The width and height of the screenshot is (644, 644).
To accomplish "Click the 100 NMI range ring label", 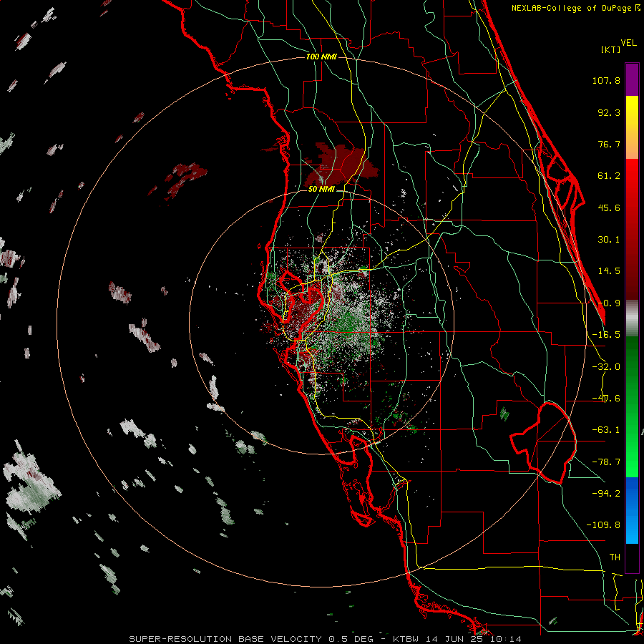I will click(x=321, y=57).
